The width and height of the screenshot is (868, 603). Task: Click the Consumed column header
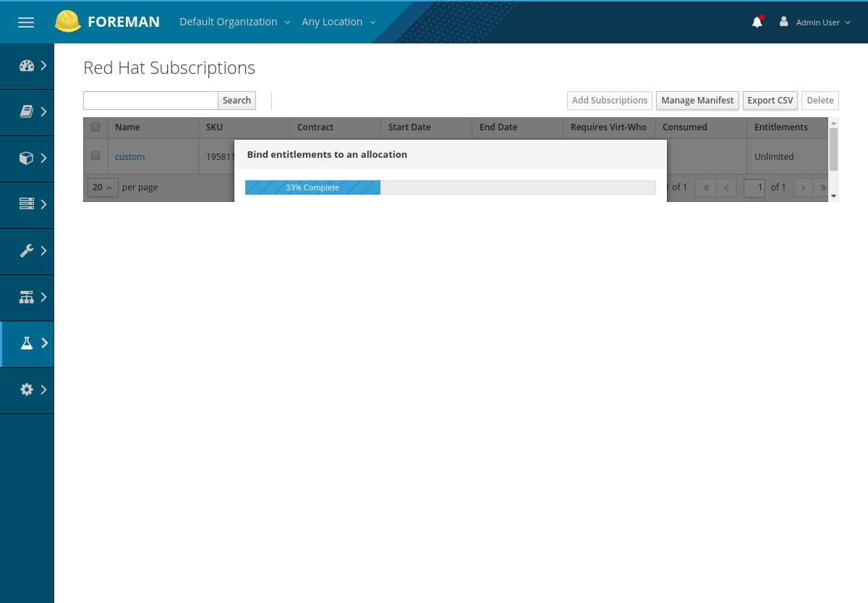pos(685,127)
